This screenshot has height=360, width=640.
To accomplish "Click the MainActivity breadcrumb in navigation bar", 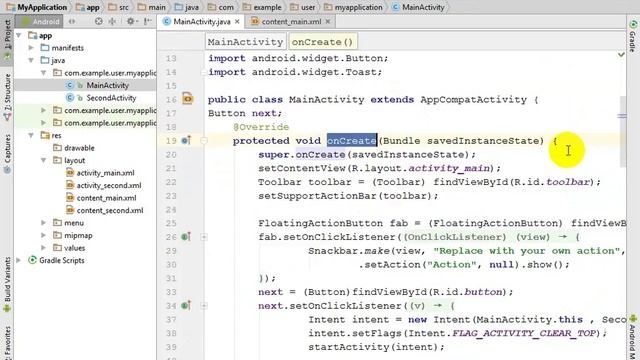I will [x=418, y=7].
